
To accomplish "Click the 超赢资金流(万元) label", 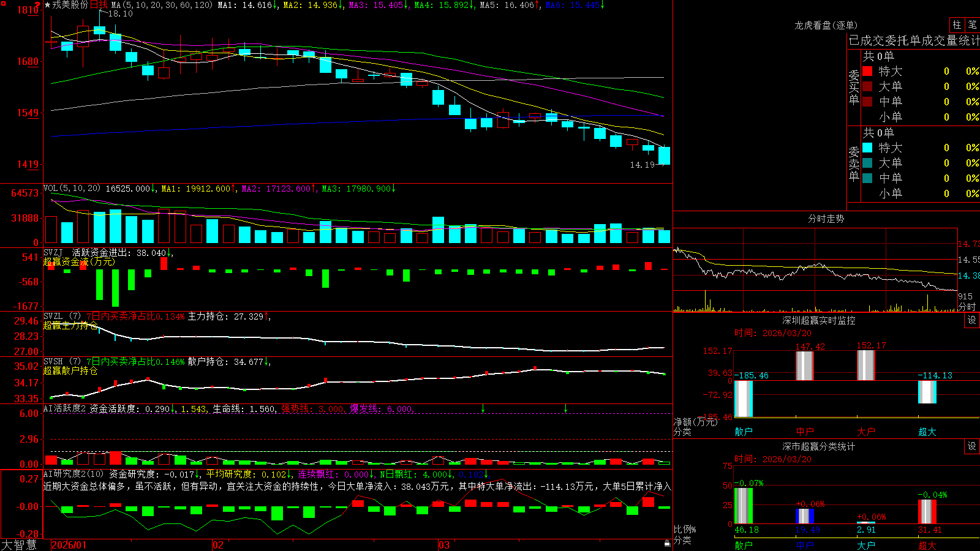I will tap(79, 261).
